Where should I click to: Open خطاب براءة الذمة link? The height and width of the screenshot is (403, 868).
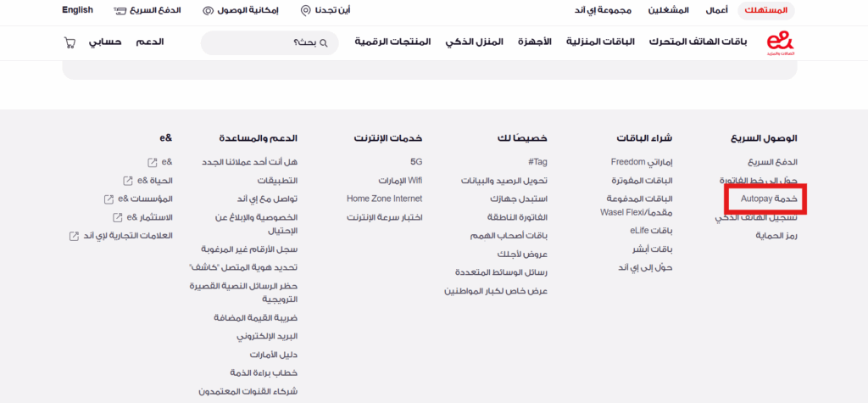pos(264,373)
